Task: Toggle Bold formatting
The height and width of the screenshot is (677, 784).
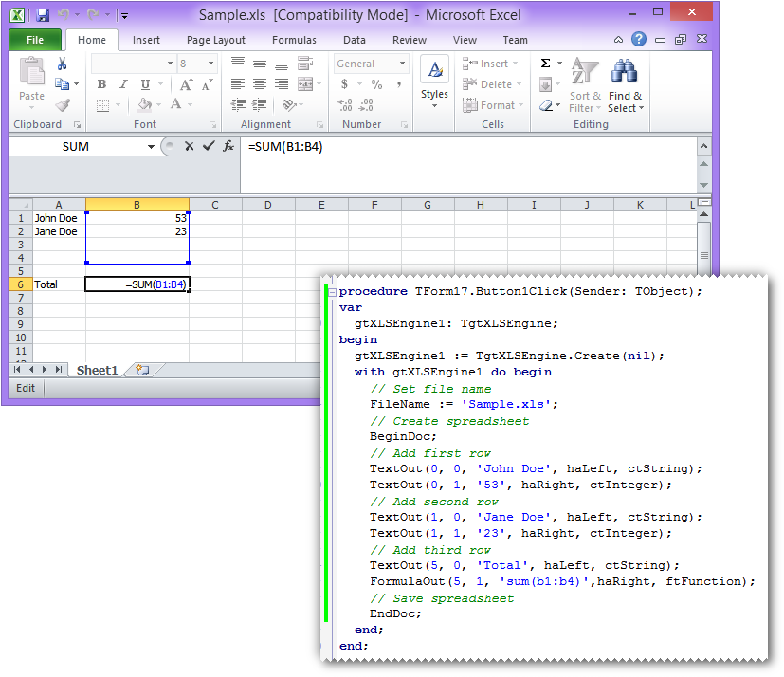Action: [102, 84]
